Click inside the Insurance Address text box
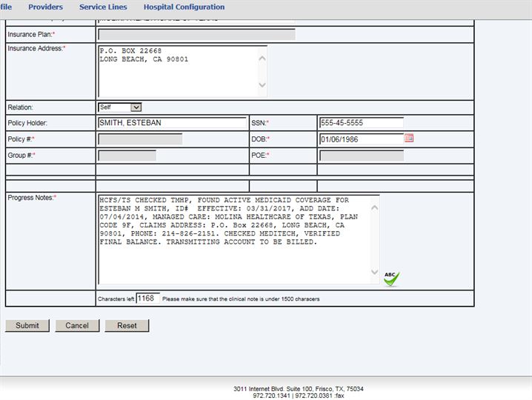 (x=178, y=70)
